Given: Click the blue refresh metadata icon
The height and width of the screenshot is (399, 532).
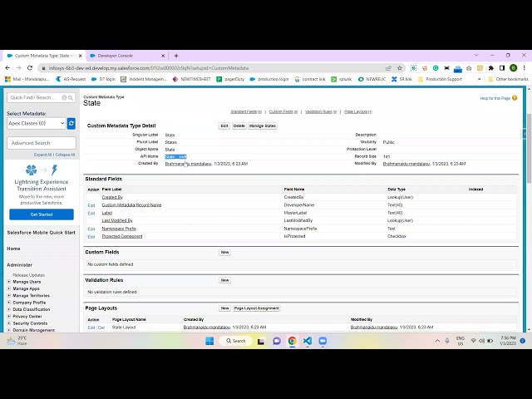Looking at the screenshot, I should tap(71, 124).
